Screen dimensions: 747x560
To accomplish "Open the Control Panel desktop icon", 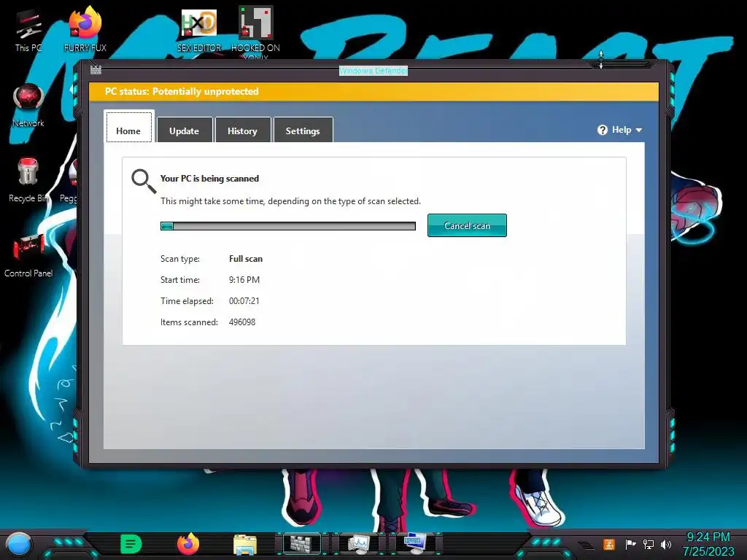I will click(28, 255).
